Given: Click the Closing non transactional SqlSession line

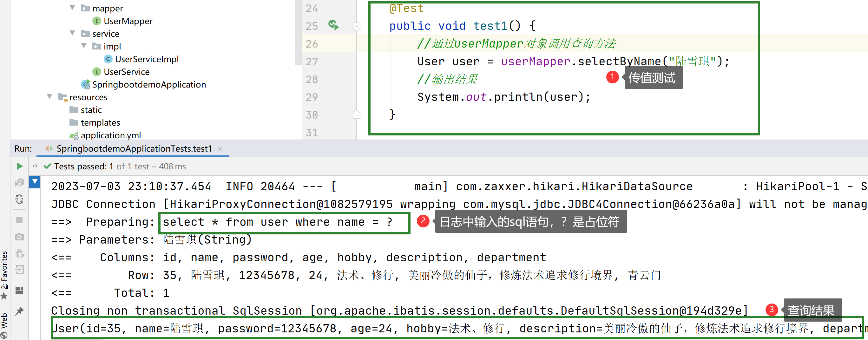Looking at the screenshot, I should point(399,311).
